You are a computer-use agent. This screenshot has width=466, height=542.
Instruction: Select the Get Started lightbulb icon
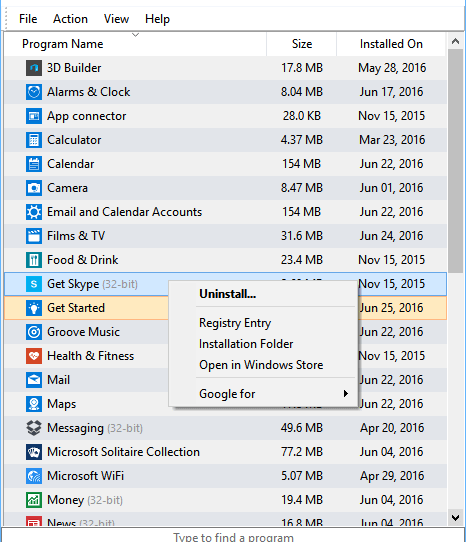coord(34,308)
